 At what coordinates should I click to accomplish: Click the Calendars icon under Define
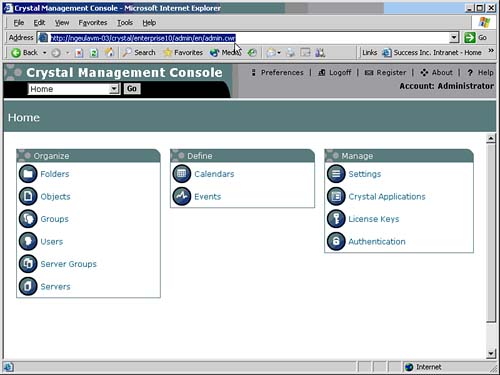coord(182,174)
